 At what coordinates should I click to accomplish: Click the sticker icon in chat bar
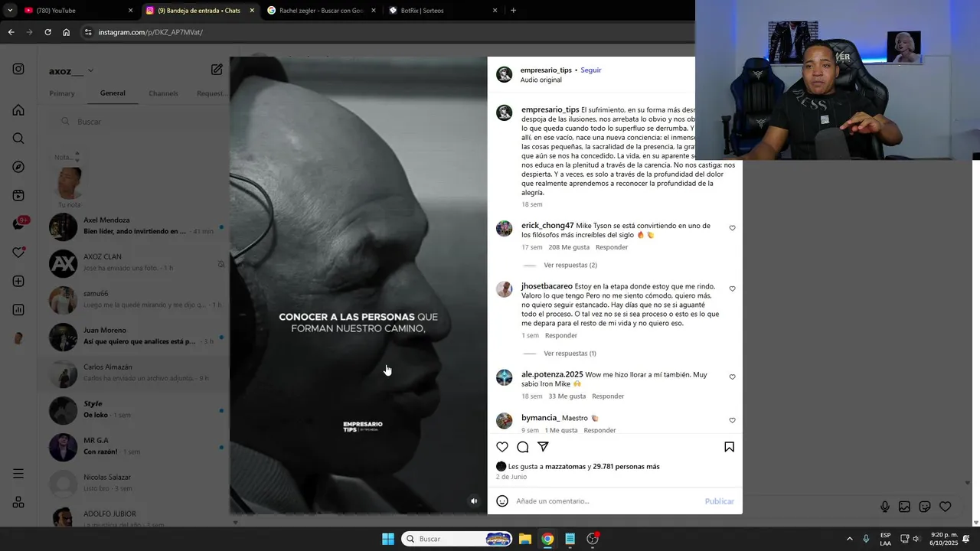click(925, 507)
